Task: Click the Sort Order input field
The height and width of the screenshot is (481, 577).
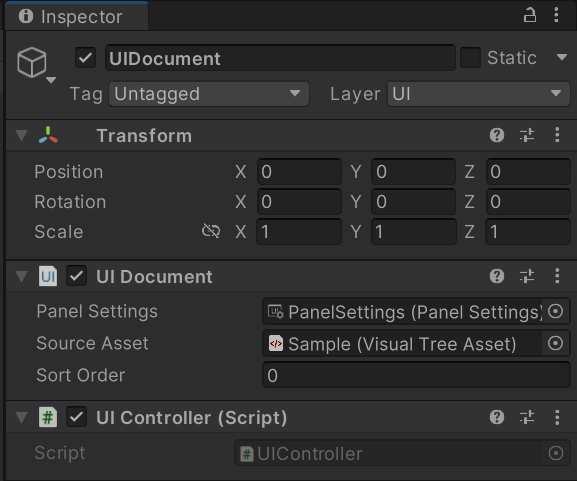Action: (416, 375)
